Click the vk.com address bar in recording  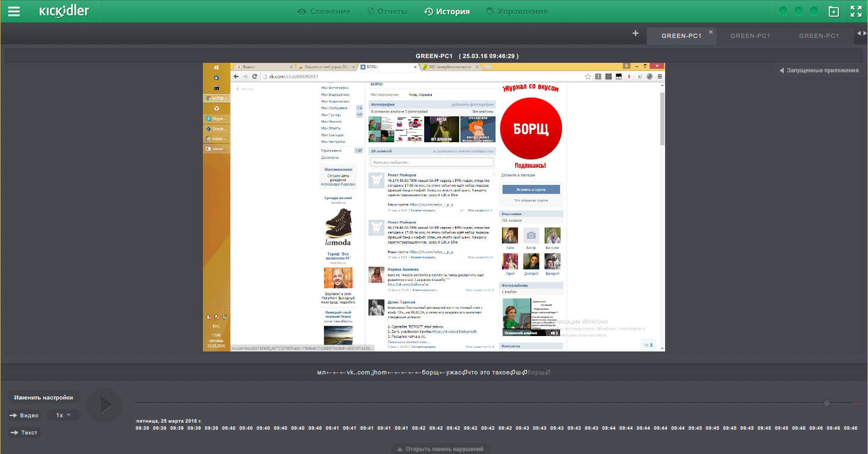[421, 76]
